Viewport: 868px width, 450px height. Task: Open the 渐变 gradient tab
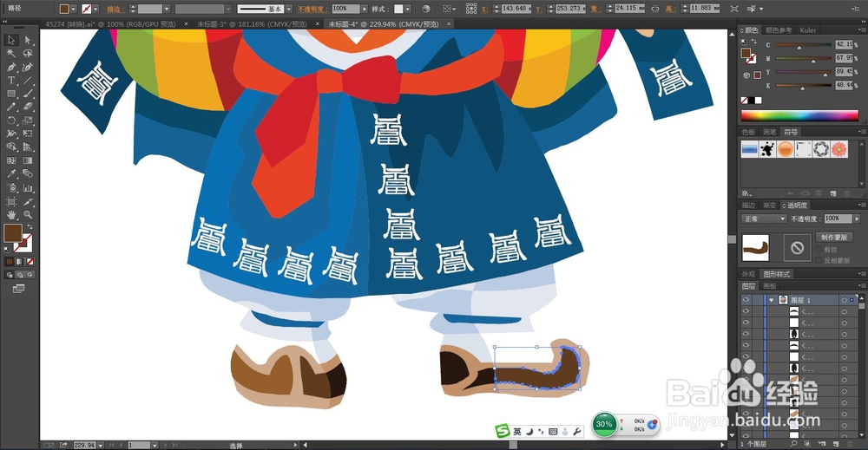pyautogui.click(x=769, y=205)
